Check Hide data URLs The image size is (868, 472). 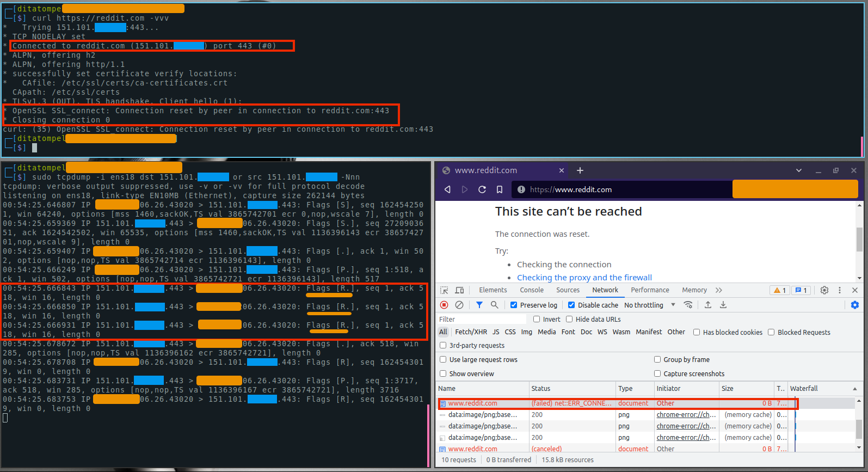click(x=569, y=319)
